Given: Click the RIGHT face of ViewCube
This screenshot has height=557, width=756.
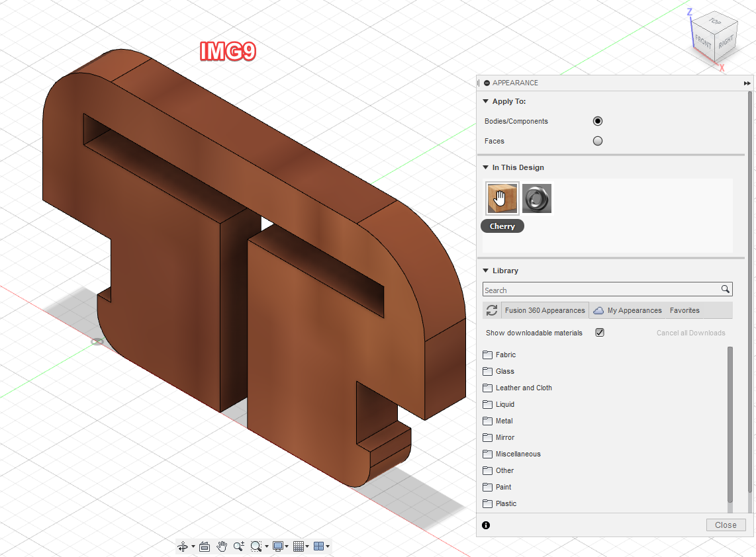Looking at the screenshot, I should point(726,42).
